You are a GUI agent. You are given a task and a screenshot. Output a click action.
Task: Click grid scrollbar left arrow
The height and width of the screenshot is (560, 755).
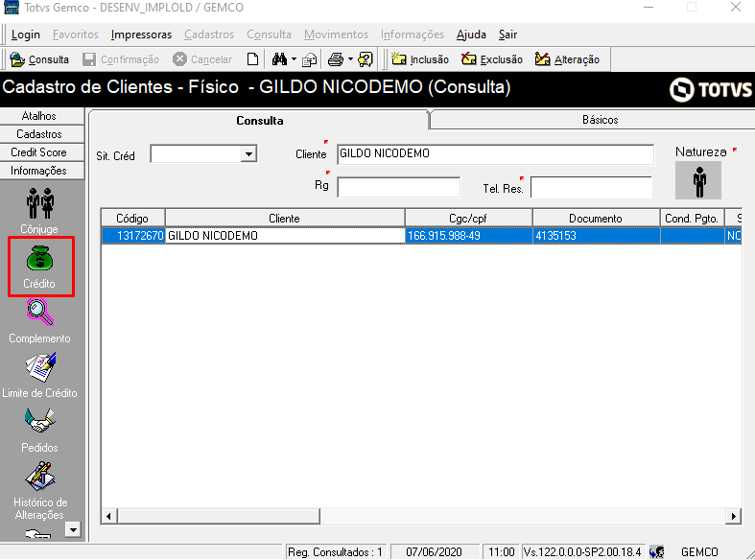pyautogui.click(x=108, y=516)
